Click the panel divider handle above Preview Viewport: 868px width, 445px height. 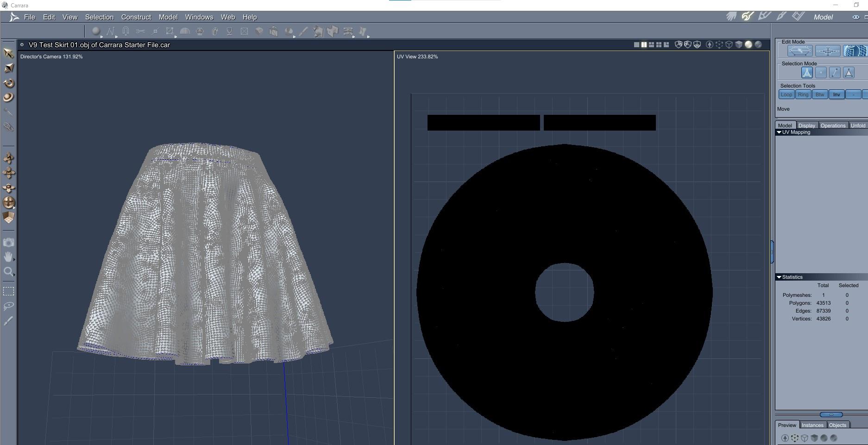(831, 414)
